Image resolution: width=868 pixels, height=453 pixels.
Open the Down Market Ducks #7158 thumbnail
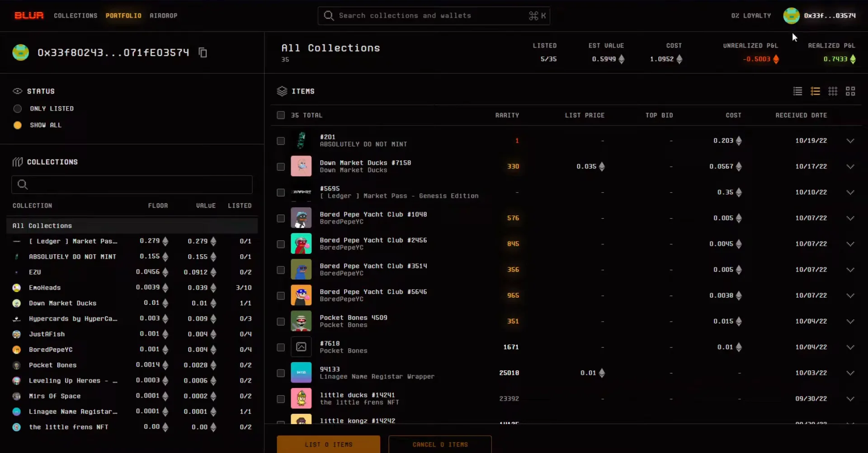tap(301, 166)
